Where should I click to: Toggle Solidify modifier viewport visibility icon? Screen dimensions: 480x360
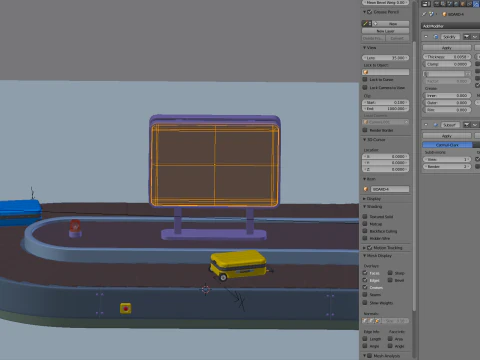pyautogui.click(x=475, y=37)
